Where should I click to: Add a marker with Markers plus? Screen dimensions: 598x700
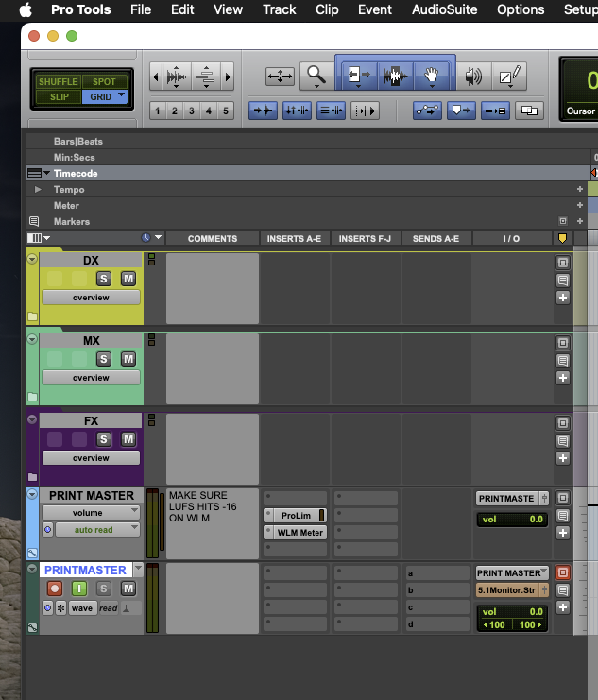tap(580, 221)
